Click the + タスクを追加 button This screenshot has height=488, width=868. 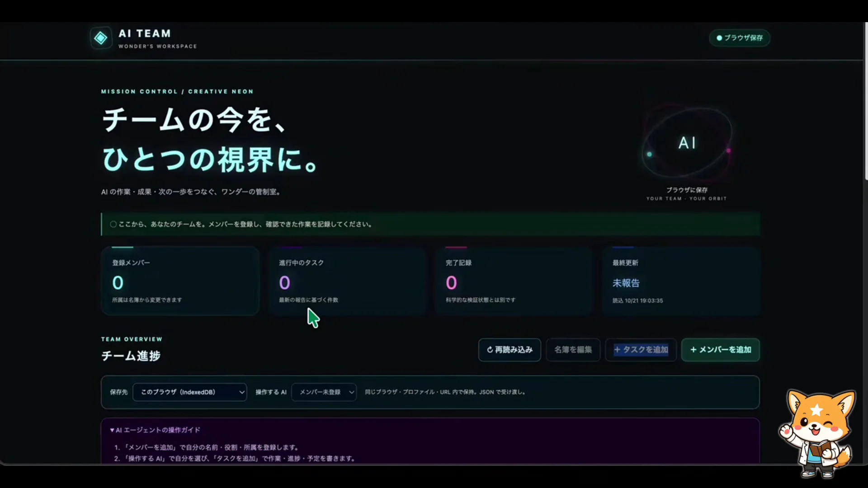641,350
